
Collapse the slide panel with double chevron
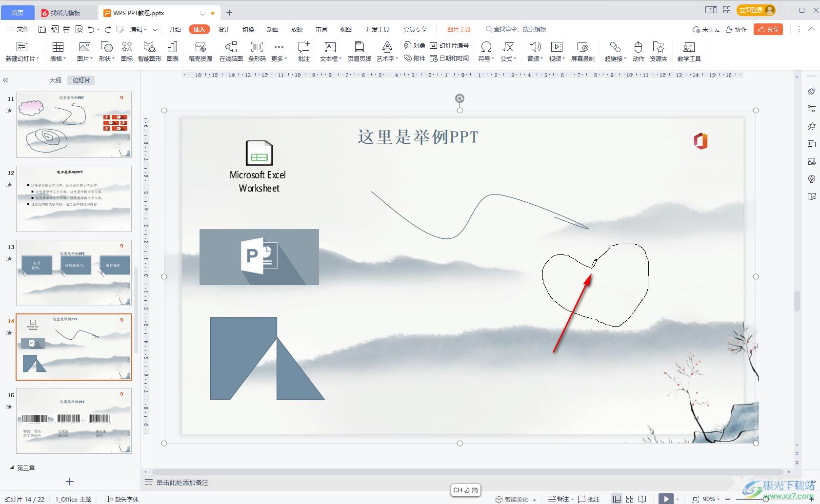coord(5,80)
